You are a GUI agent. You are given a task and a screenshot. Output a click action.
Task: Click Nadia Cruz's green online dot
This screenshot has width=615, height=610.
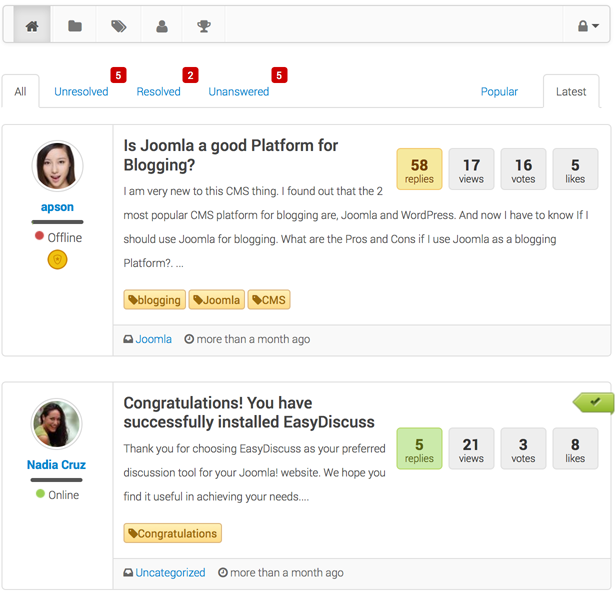[x=40, y=493]
